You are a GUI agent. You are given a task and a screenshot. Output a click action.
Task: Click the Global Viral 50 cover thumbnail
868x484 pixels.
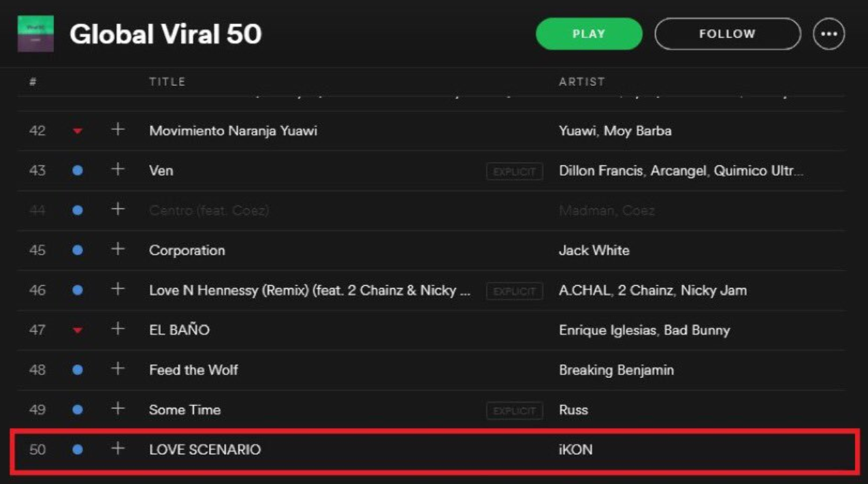click(x=35, y=34)
